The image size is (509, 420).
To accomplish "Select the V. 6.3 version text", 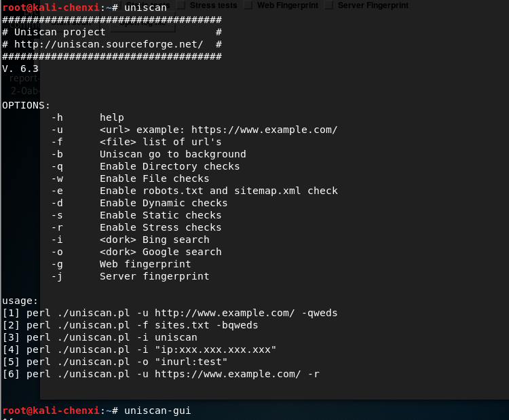I will (20, 69).
